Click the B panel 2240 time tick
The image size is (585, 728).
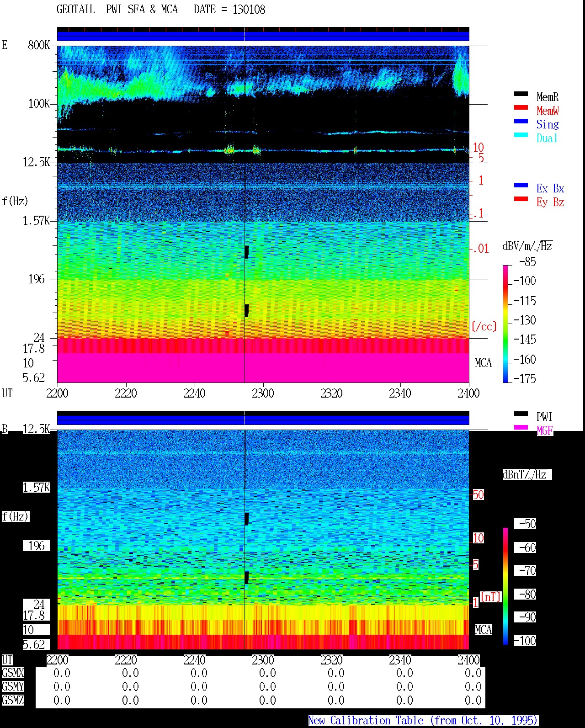click(194, 660)
